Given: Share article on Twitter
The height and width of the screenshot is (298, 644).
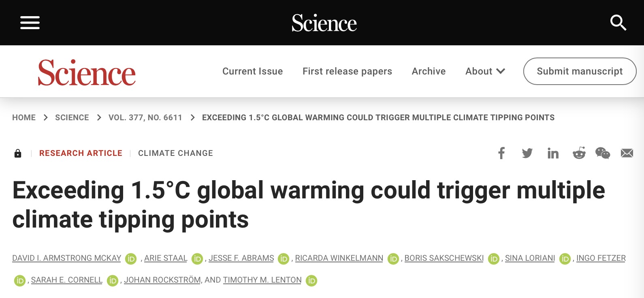Looking at the screenshot, I should [x=527, y=153].
